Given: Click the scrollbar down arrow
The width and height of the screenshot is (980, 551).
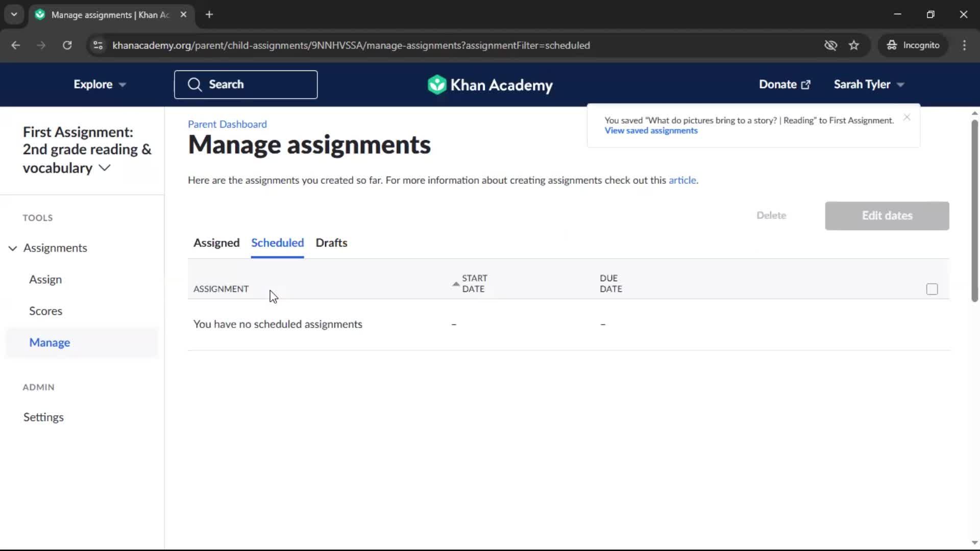Looking at the screenshot, I should coord(974,543).
